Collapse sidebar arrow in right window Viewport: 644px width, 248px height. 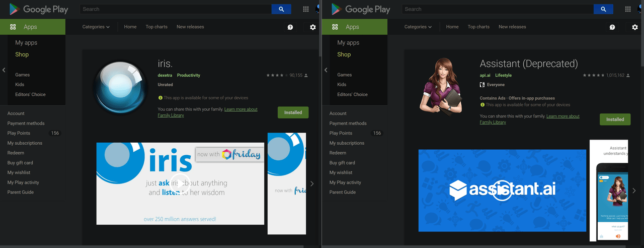click(x=326, y=70)
